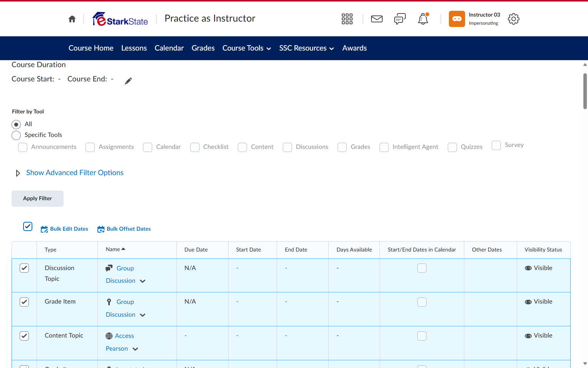
Task: Open the admin tools gear icon
Action: (x=514, y=19)
